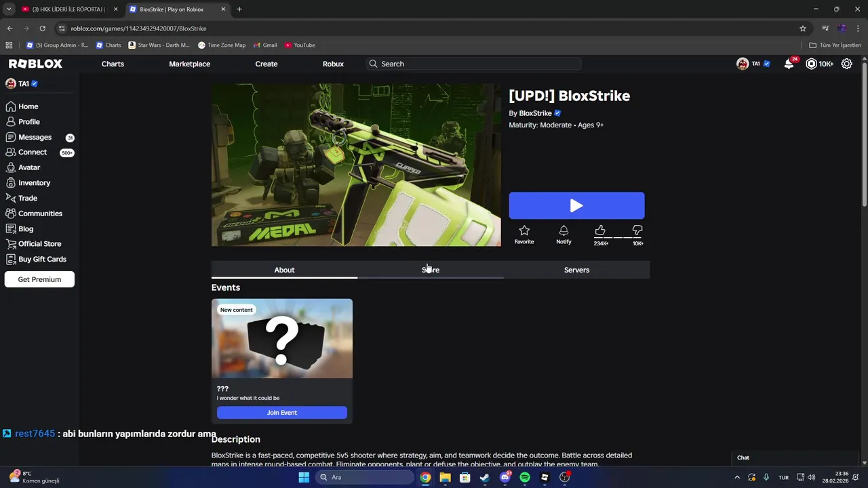The height and width of the screenshot is (488, 868).
Task: Go back with browser back arrow
Action: point(9,28)
